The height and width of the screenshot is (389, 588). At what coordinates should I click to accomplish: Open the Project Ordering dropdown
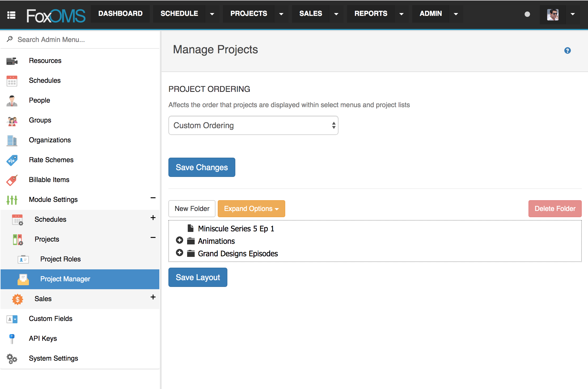(253, 126)
